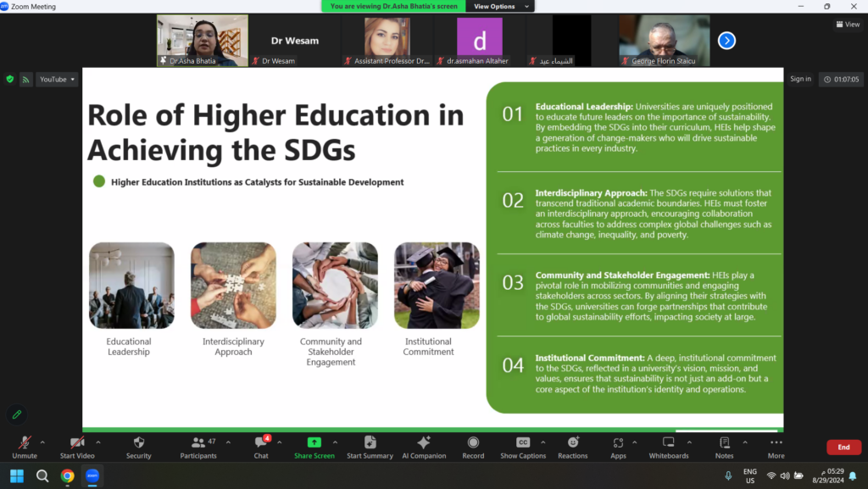The image size is (868, 489).
Task: Click the live stream broadcast icon
Action: click(x=26, y=80)
